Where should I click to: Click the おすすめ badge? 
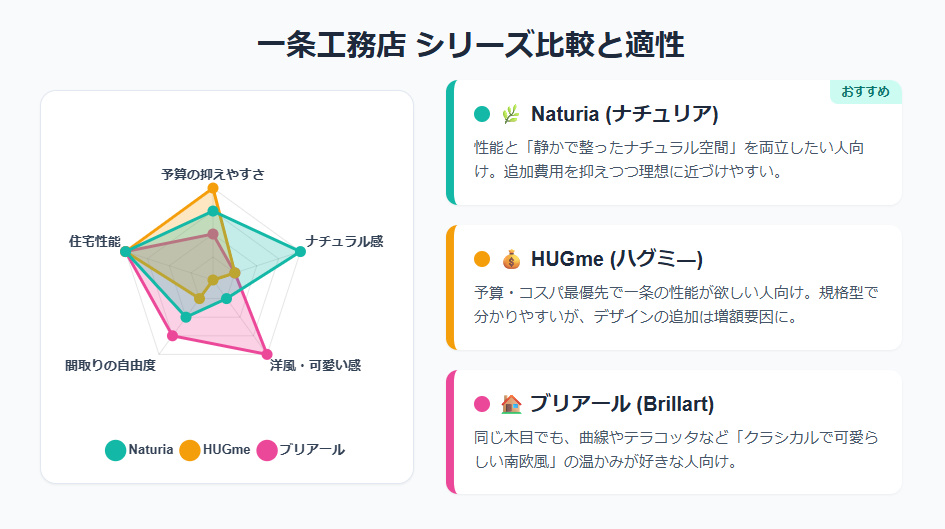tap(865, 92)
